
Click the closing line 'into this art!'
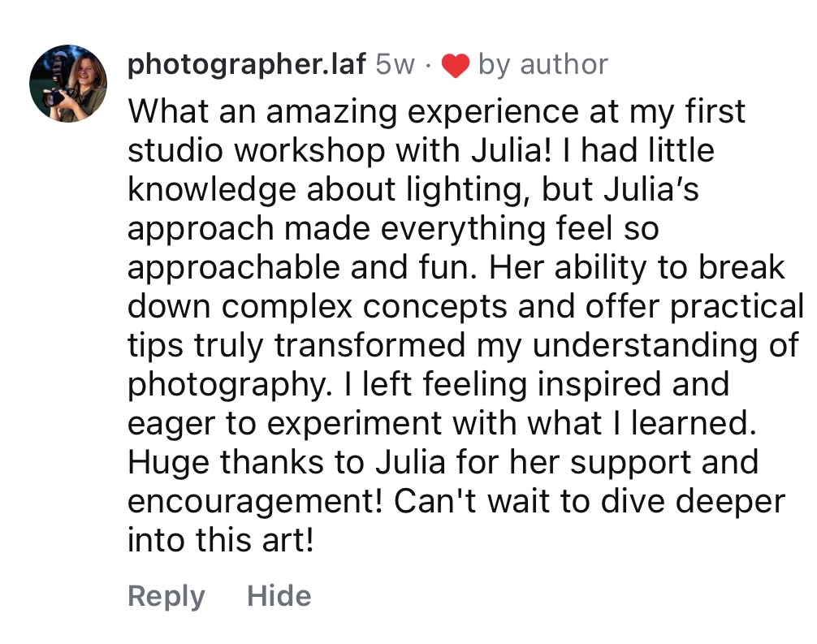(220, 540)
